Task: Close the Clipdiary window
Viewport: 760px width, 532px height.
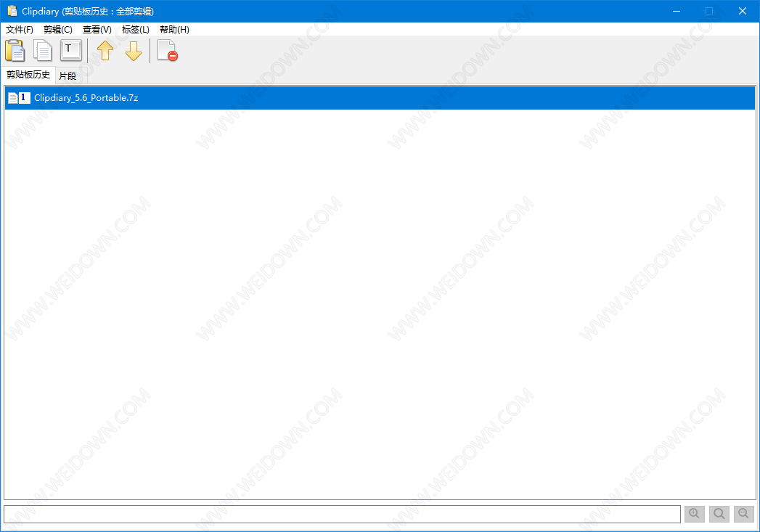Action: click(x=743, y=11)
